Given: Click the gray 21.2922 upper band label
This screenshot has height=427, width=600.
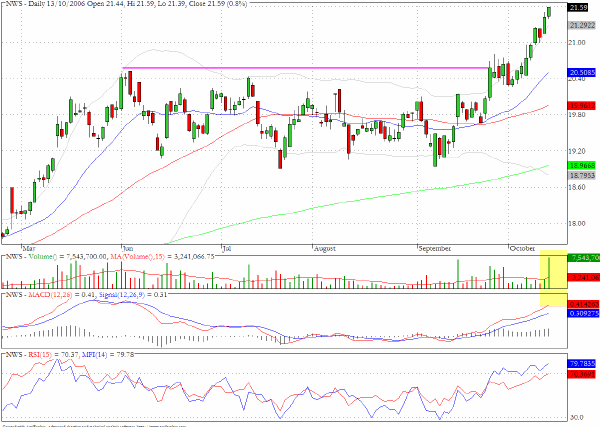Looking at the screenshot, I should tap(582, 25).
